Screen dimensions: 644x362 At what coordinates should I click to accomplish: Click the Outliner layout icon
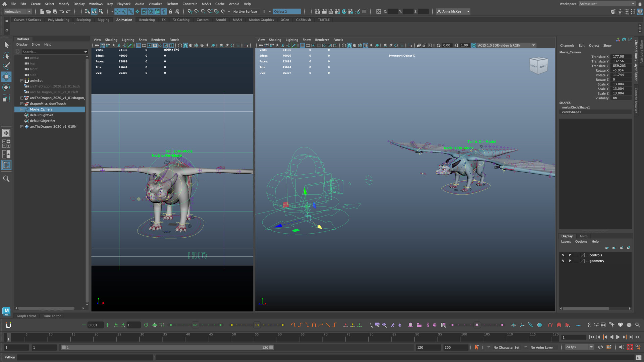coord(6,165)
